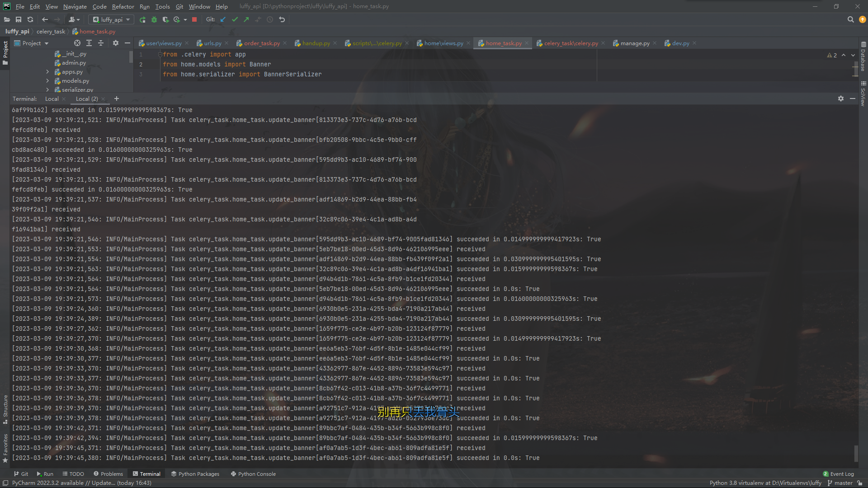Click the Python 3.8 virtualenv interpreter status
868x488 pixels.
765,483
